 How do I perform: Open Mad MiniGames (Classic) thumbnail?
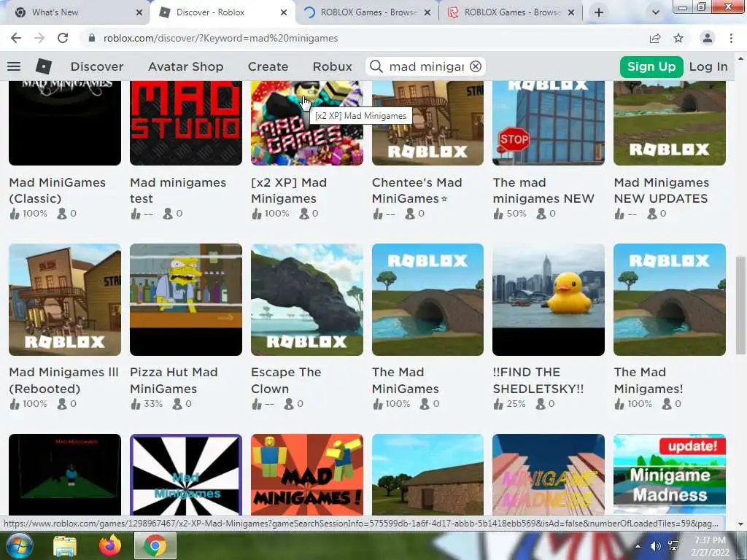click(x=65, y=122)
